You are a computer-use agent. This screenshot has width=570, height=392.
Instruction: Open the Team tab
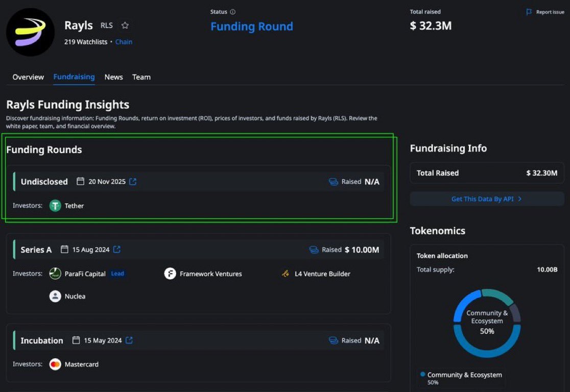click(141, 77)
